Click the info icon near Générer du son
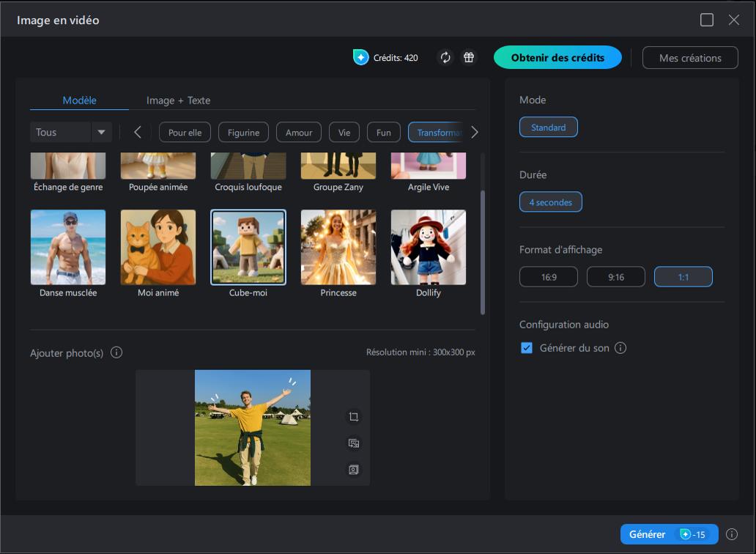Image resolution: width=756 pixels, height=554 pixels. [620, 348]
